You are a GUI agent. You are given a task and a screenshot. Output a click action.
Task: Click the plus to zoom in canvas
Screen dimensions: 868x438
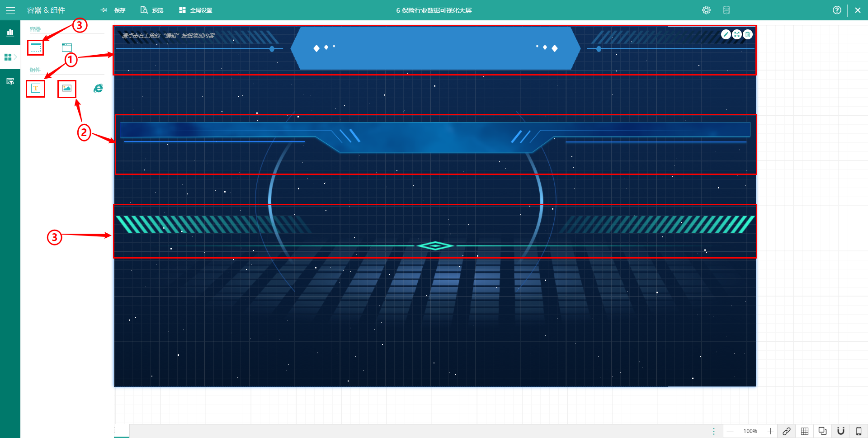tap(770, 431)
